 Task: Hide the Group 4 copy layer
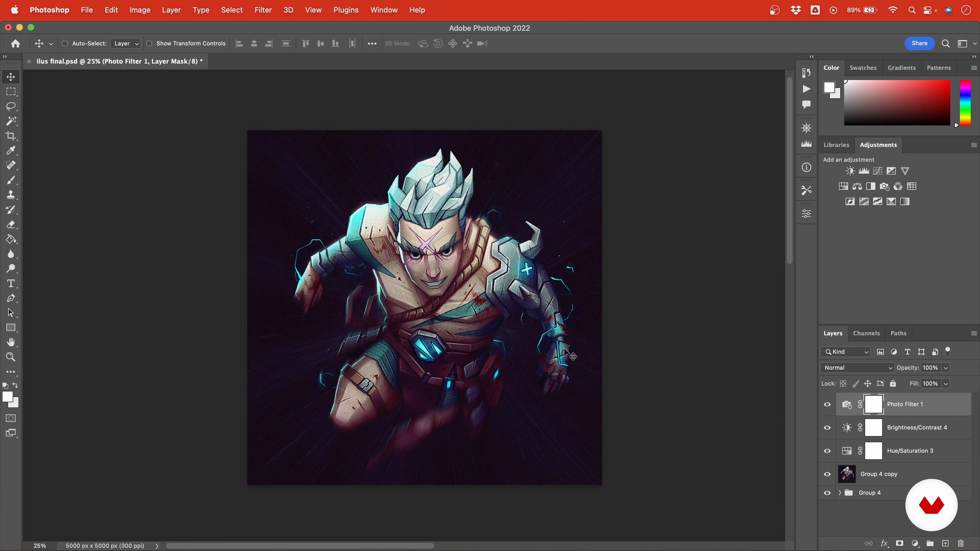(827, 474)
